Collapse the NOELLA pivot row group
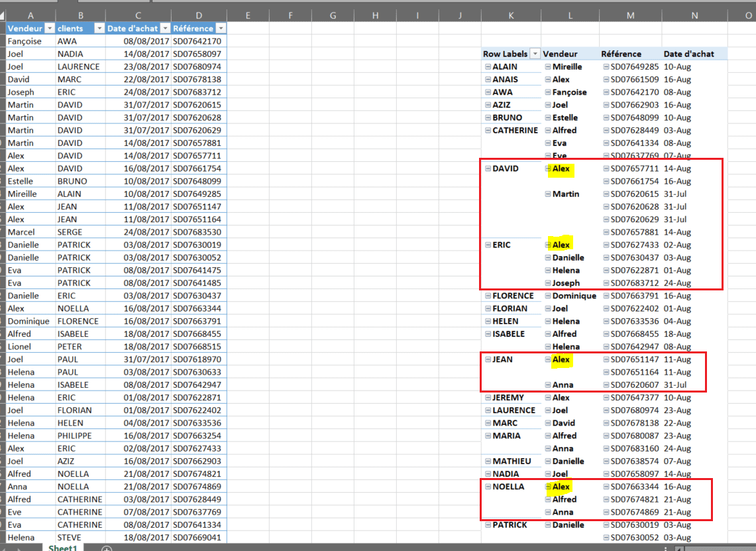 (488, 487)
